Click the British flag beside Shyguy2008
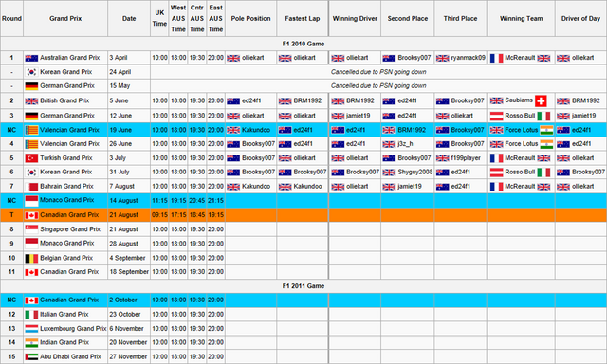The height and width of the screenshot is (364, 607). (389, 173)
